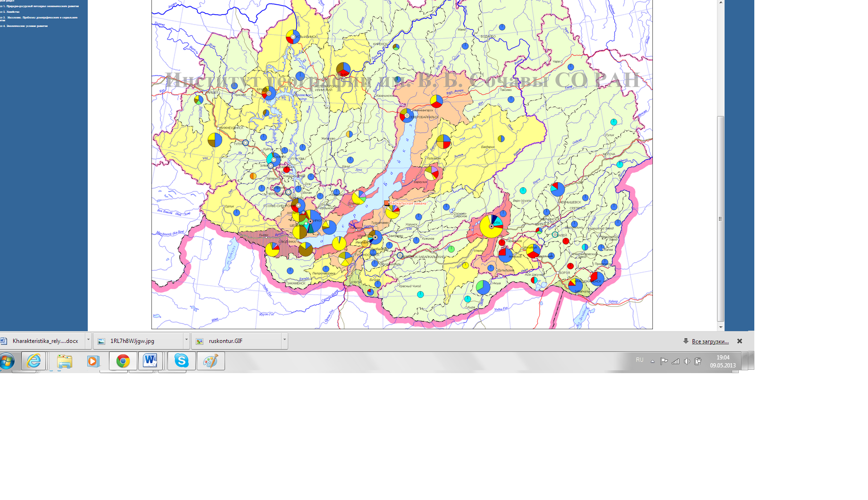Switch to Google Chrome taskbar button
This screenshot has height=500, width=868.
[123, 361]
